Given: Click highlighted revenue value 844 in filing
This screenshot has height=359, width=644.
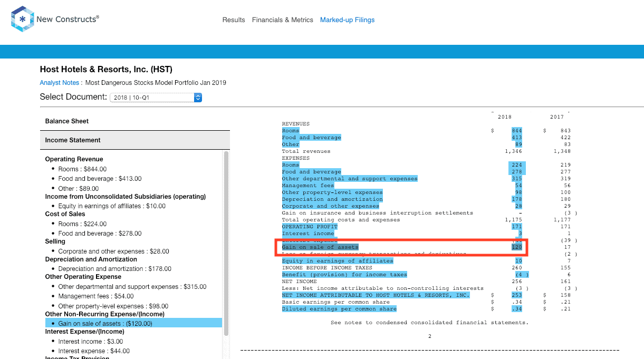Looking at the screenshot, I should [x=516, y=131].
